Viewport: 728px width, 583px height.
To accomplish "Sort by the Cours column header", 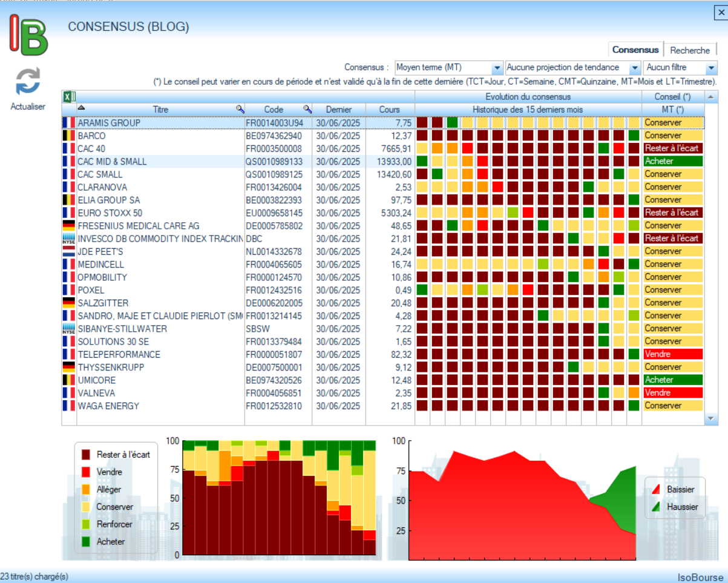I will (390, 110).
